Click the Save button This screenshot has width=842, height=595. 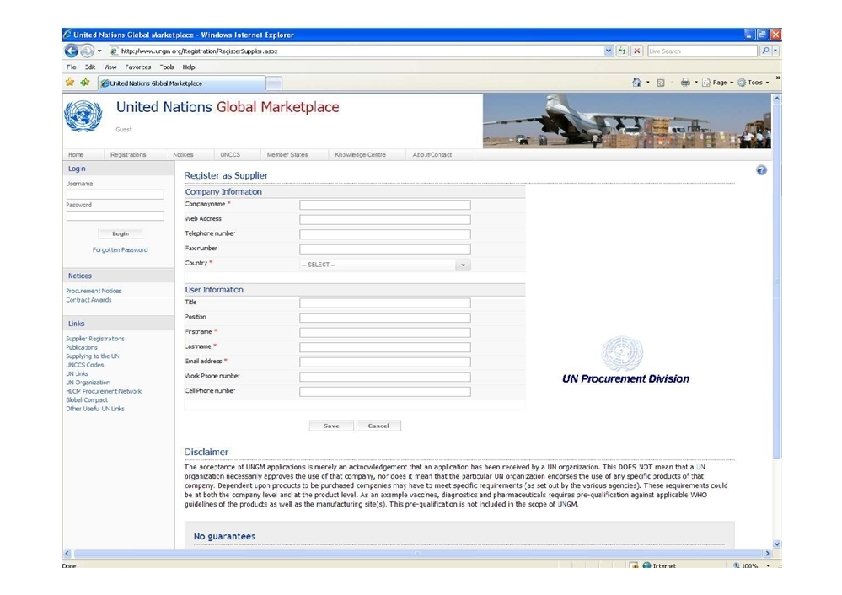331,426
